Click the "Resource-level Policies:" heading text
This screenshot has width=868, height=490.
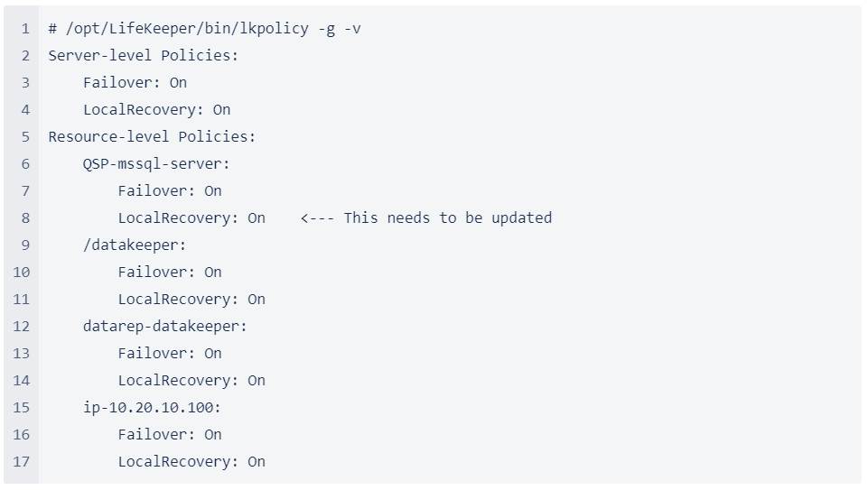152,136
